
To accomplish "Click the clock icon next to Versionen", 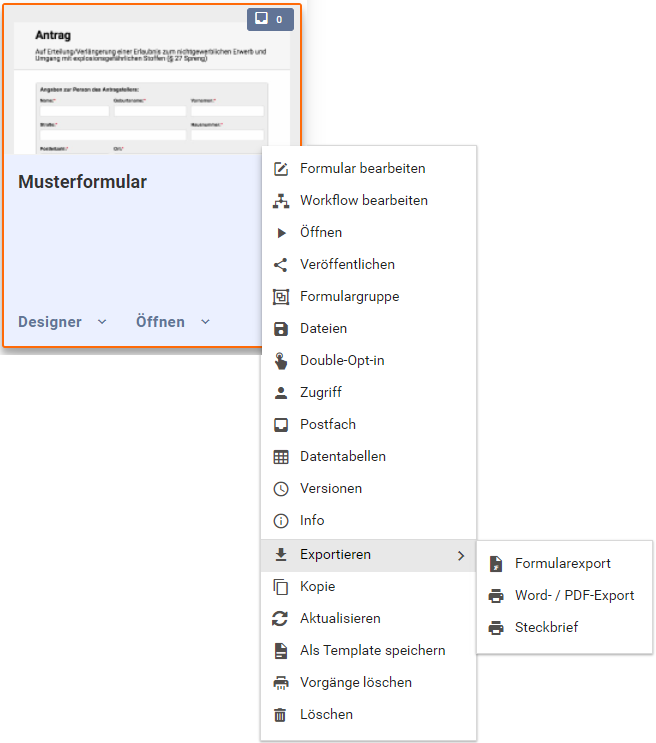I will point(281,489).
